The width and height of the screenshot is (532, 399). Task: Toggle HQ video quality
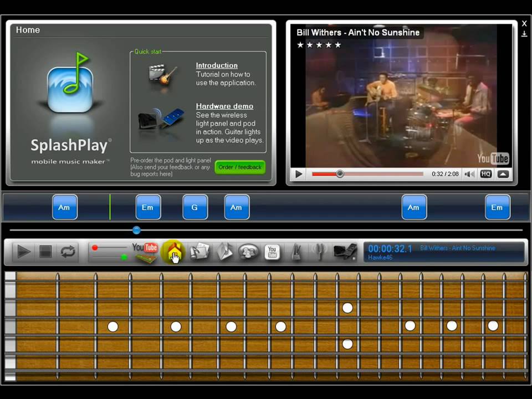pyautogui.click(x=486, y=174)
